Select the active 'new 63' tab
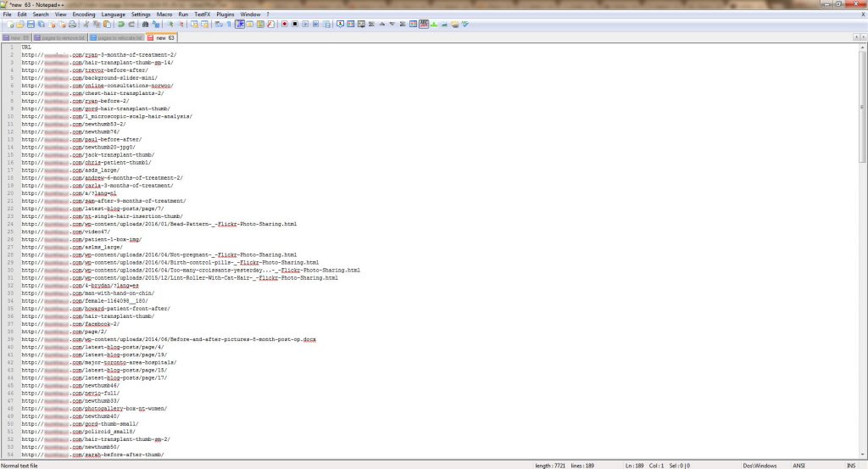Viewport: 868px width, 469px height. (x=161, y=37)
